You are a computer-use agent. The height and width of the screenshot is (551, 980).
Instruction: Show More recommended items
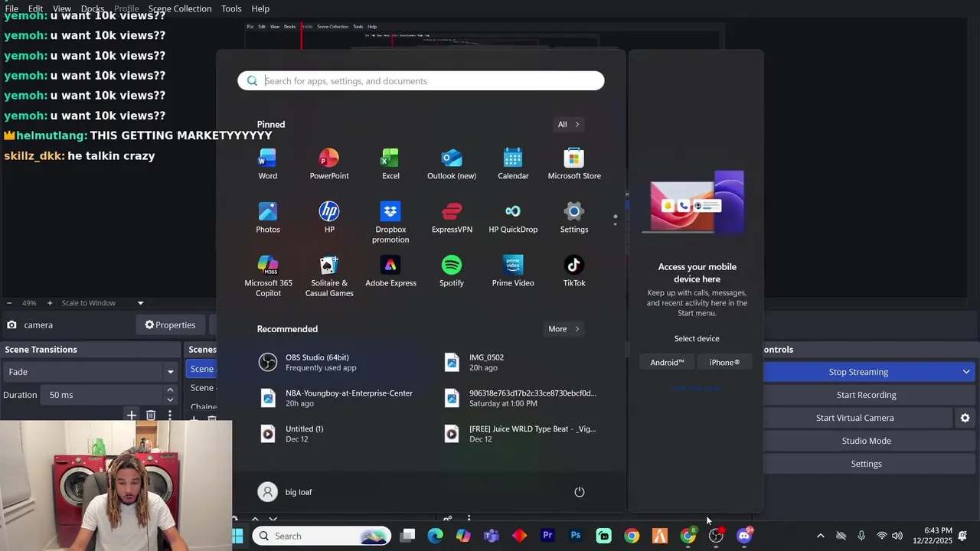pos(563,329)
